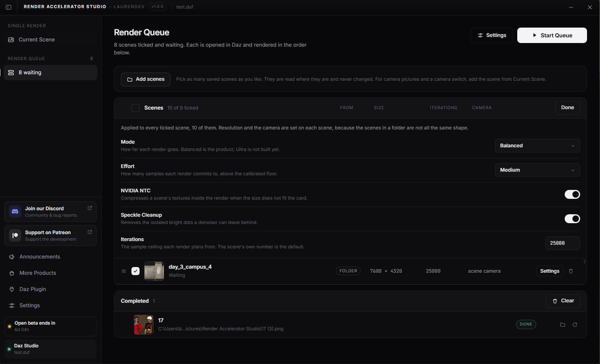600x364 pixels.
Task: Click the Done button
Action: [x=567, y=108]
